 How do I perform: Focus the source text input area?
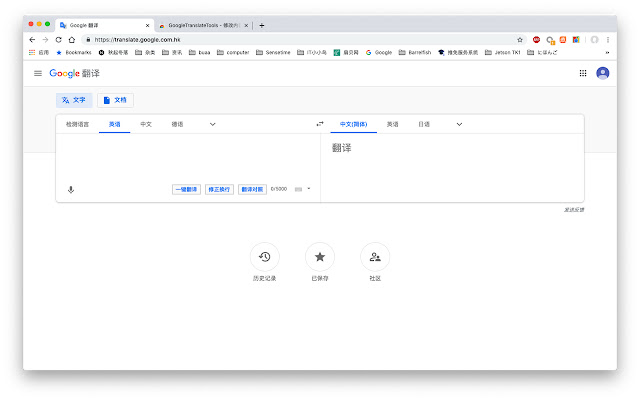(188, 157)
